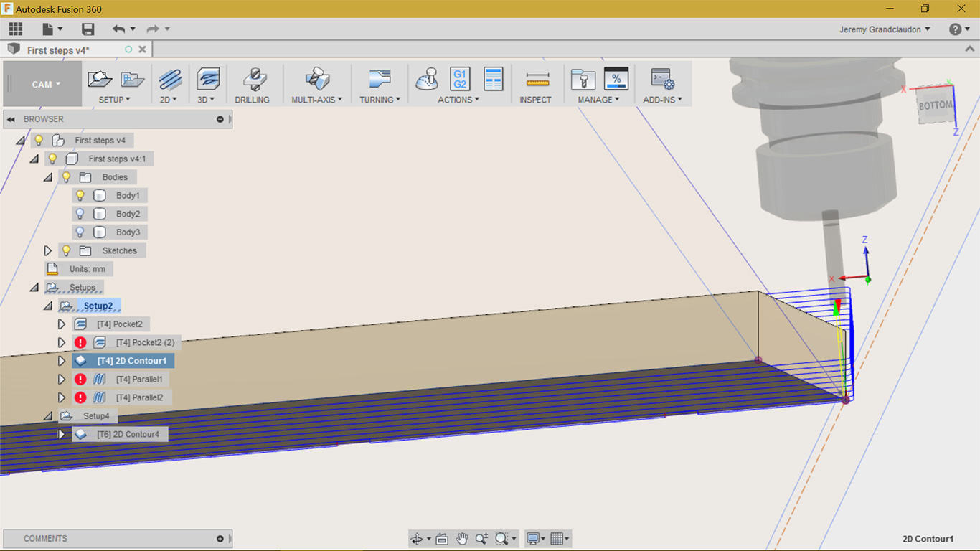Click the Multi-Axis tool icon
Viewport: 980px width, 551px height.
(x=317, y=79)
